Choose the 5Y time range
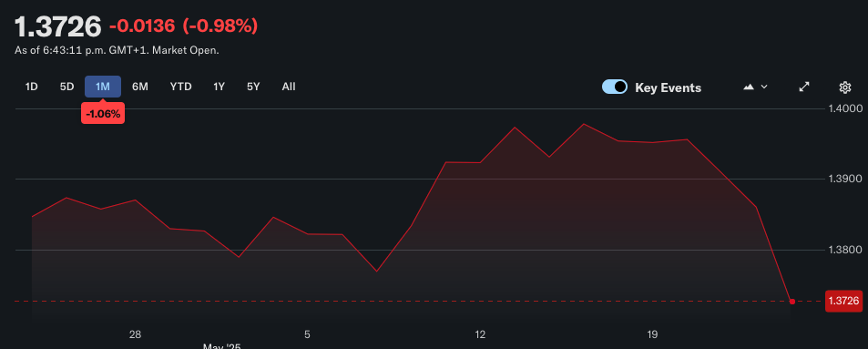Image resolution: width=868 pixels, height=349 pixels. (253, 87)
